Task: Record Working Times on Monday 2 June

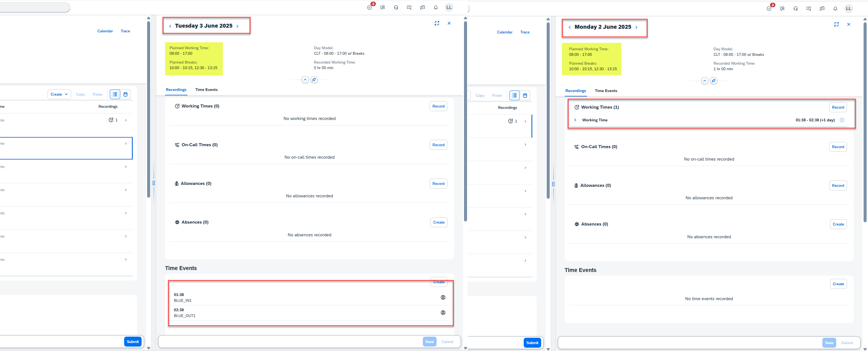Action: [x=838, y=108]
